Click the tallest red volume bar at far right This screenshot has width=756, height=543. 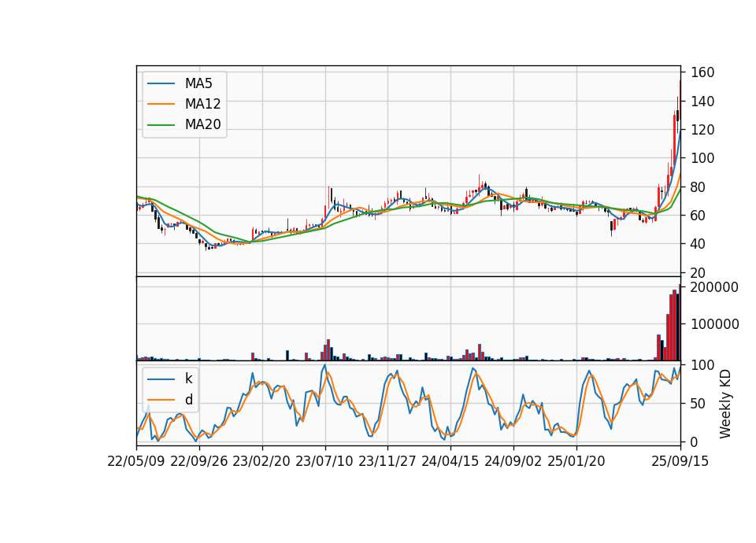click(x=680, y=323)
